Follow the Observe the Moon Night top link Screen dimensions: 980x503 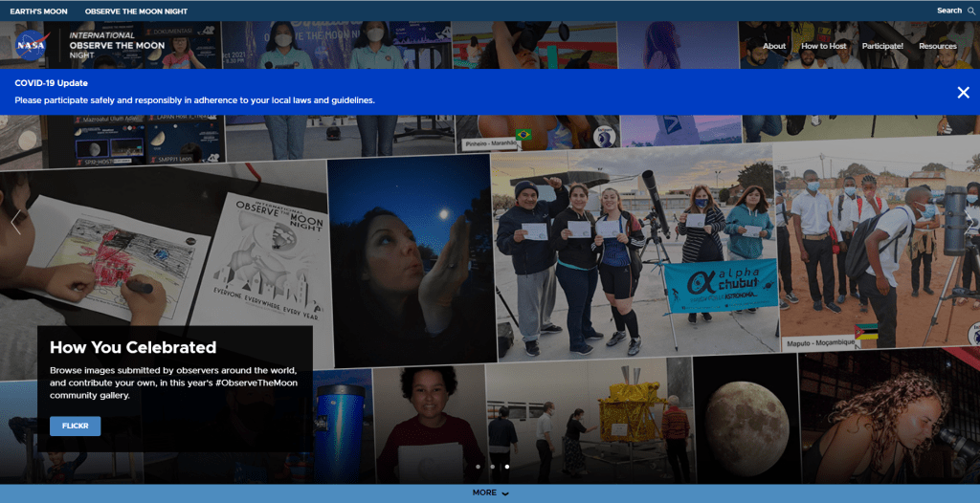tap(136, 11)
